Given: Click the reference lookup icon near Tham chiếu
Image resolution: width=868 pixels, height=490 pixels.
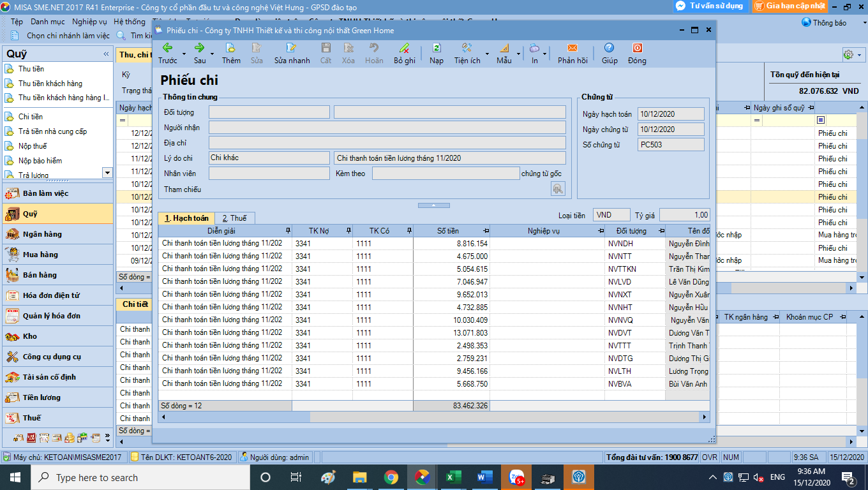Looking at the screenshot, I should [558, 188].
